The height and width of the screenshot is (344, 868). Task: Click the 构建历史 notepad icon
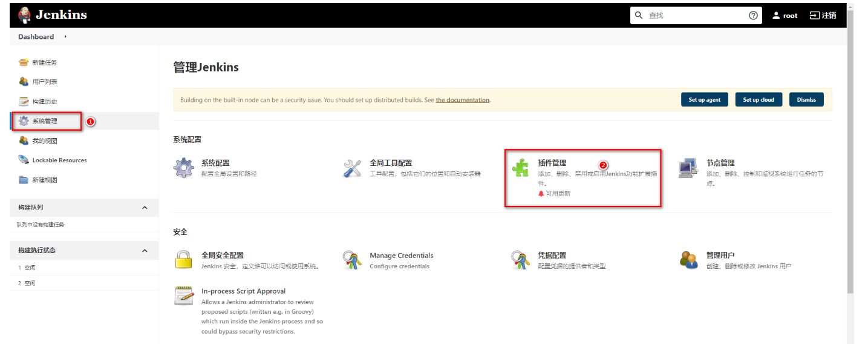pos(24,101)
